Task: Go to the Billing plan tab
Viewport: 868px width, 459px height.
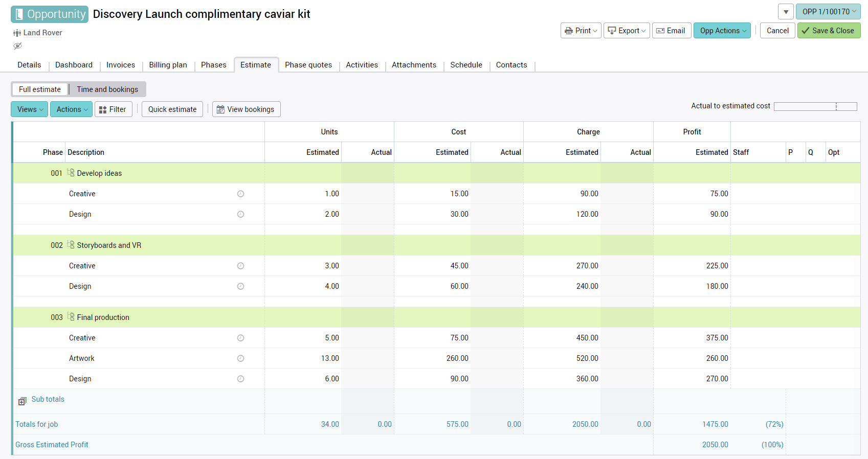Action: tap(168, 65)
